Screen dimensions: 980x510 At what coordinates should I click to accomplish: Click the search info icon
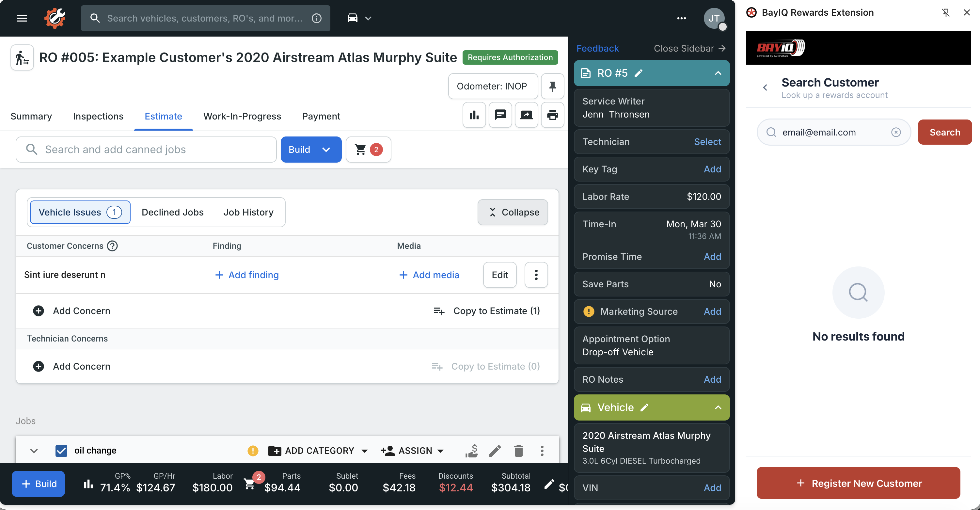pos(317,18)
